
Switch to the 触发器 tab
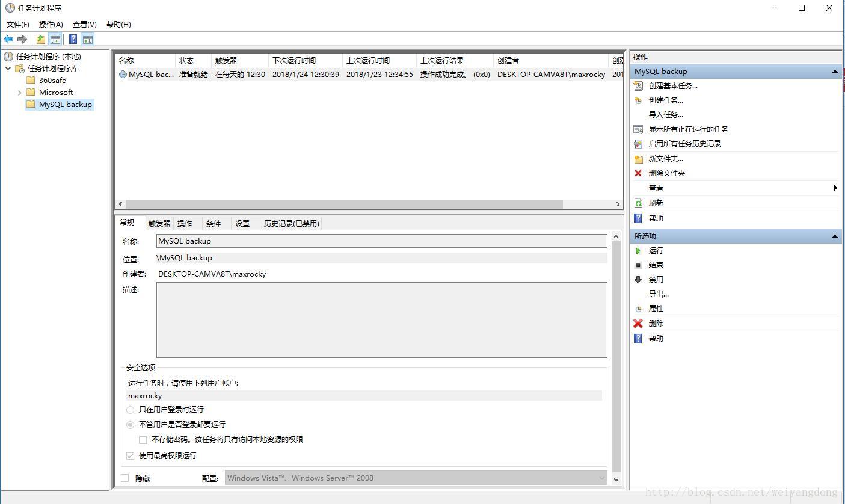pos(159,224)
